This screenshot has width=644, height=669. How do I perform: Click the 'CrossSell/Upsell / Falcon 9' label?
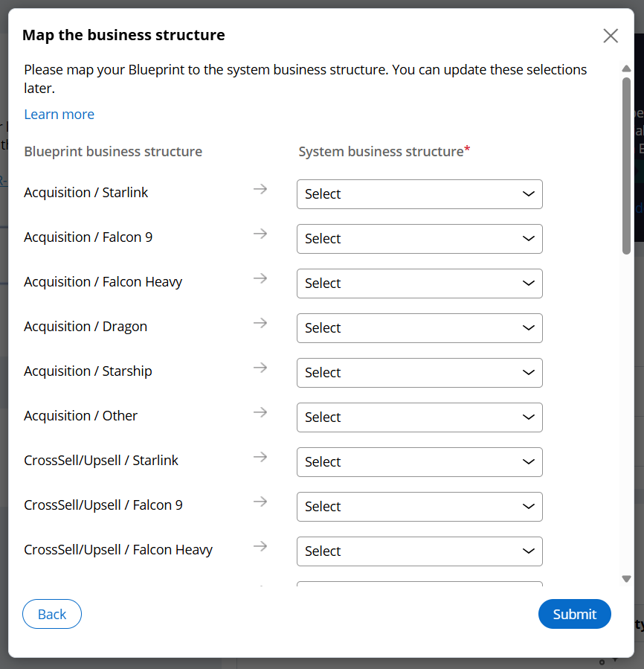pos(103,505)
